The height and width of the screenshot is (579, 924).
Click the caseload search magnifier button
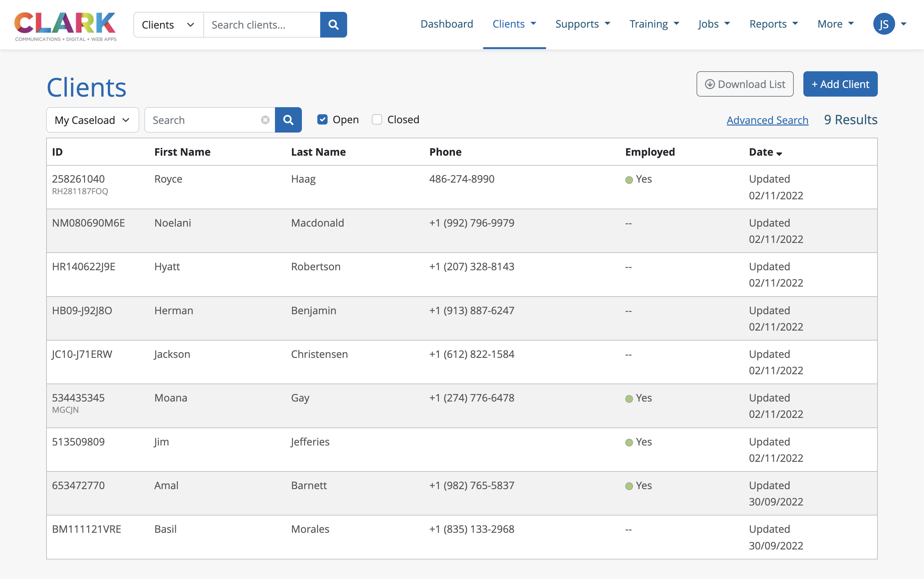[288, 120]
